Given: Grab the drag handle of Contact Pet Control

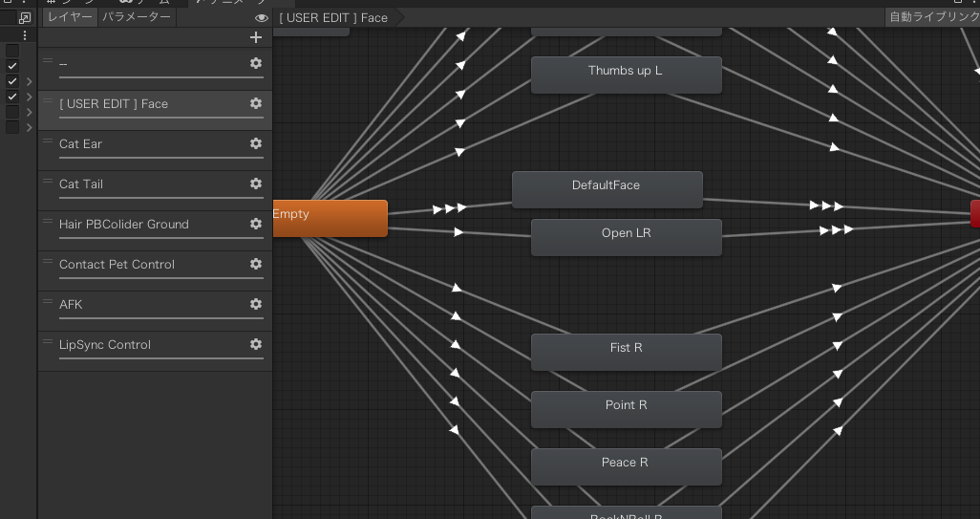Looking at the screenshot, I should 48,261.
